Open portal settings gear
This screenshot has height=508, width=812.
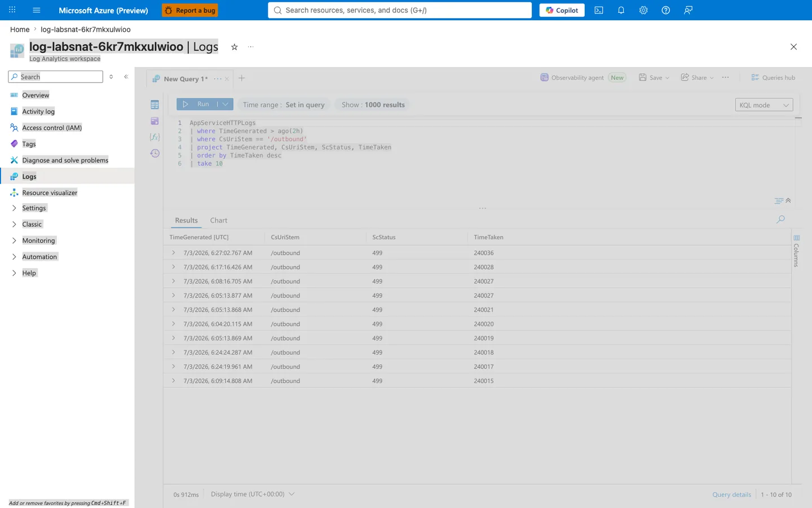pos(643,10)
